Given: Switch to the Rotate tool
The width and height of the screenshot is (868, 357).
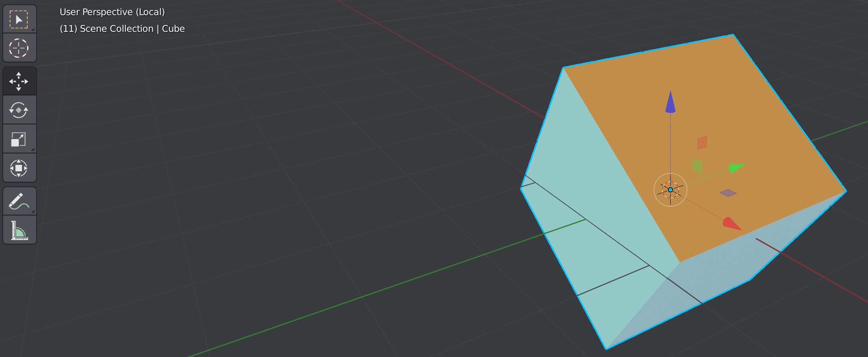Looking at the screenshot, I should tap(19, 110).
